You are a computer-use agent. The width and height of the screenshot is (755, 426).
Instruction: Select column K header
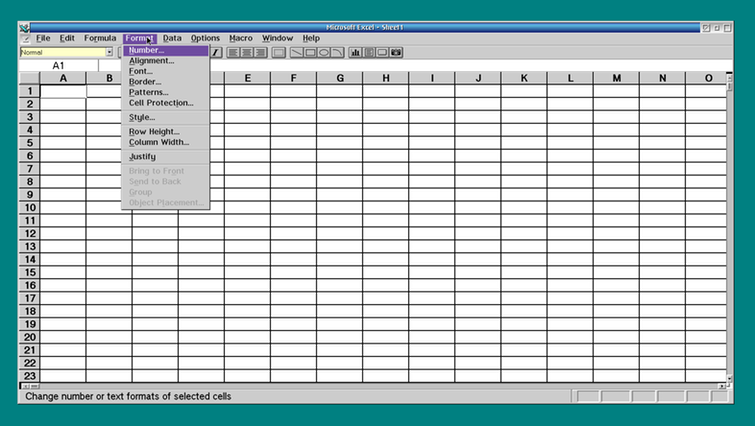(524, 78)
